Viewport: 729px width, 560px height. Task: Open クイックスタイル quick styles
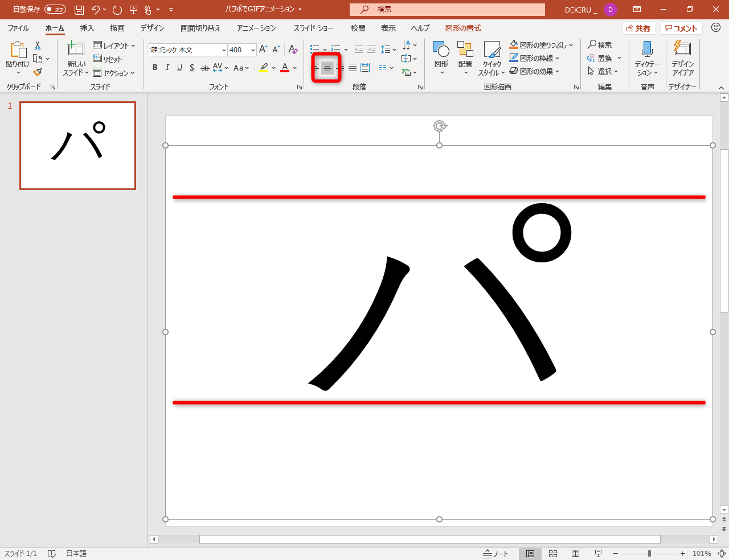click(492, 58)
